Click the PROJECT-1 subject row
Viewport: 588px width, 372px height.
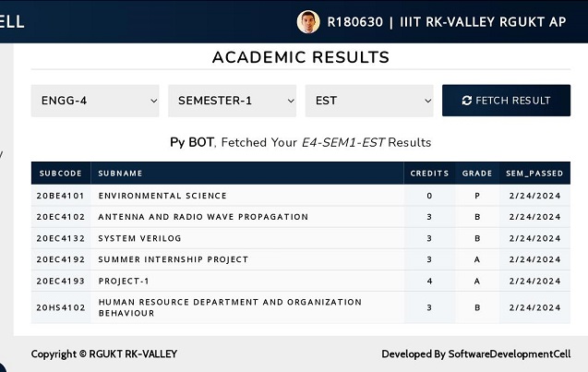tap(301, 281)
